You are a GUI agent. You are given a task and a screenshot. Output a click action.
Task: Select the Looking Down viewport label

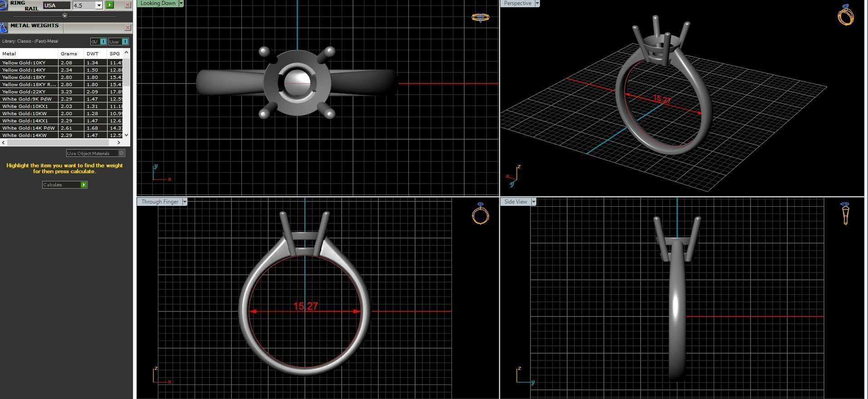pos(158,3)
